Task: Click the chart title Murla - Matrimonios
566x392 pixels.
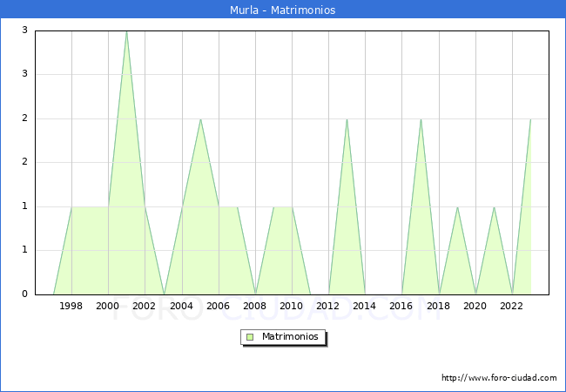Action: coord(283,10)
